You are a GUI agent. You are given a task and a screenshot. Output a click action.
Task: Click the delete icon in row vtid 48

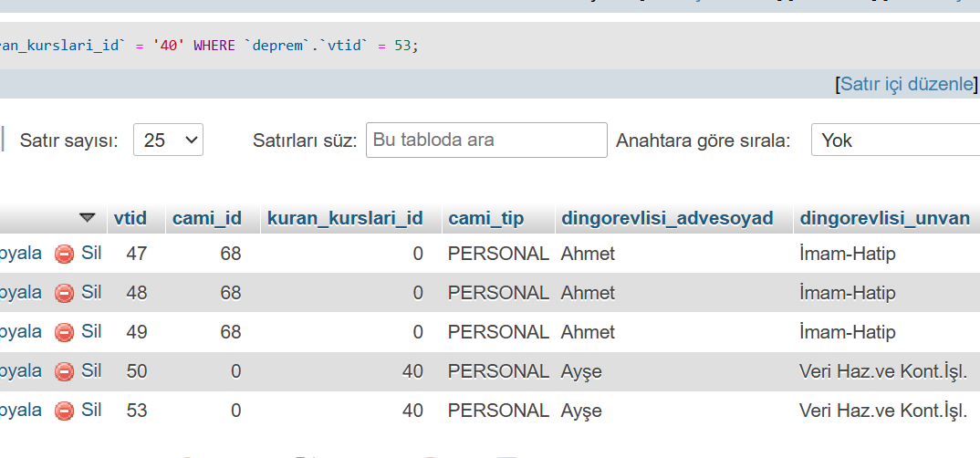[64, 293]
